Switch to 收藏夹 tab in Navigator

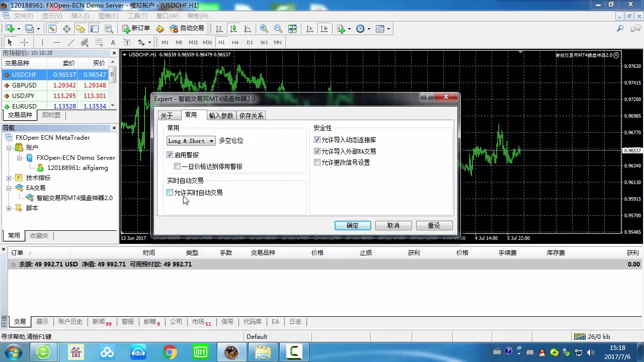(x=39, y=236)
